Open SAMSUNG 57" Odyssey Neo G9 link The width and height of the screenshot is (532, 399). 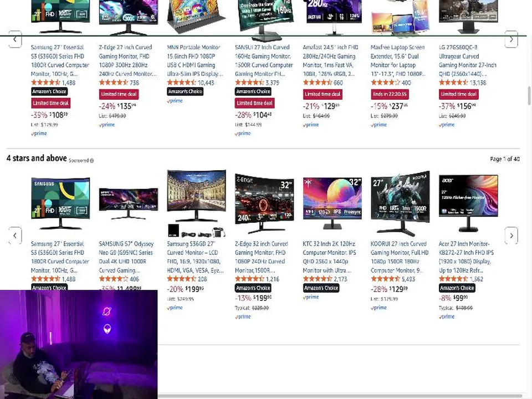[126, 257]
